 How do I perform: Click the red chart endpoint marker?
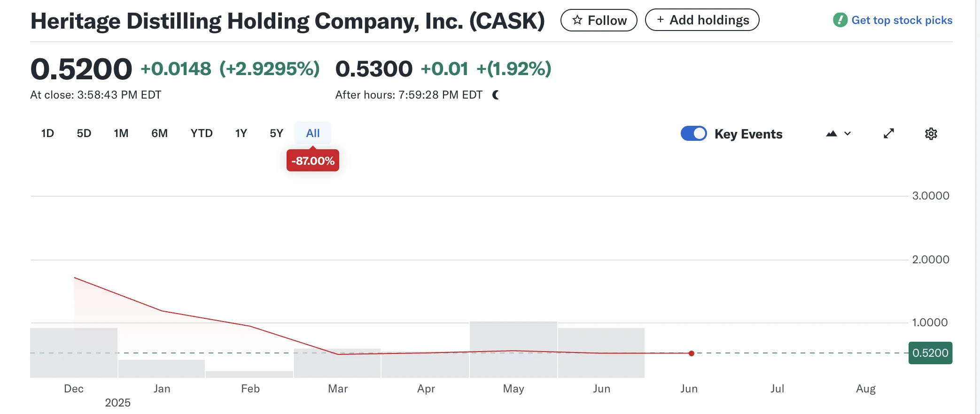(692, 353)
